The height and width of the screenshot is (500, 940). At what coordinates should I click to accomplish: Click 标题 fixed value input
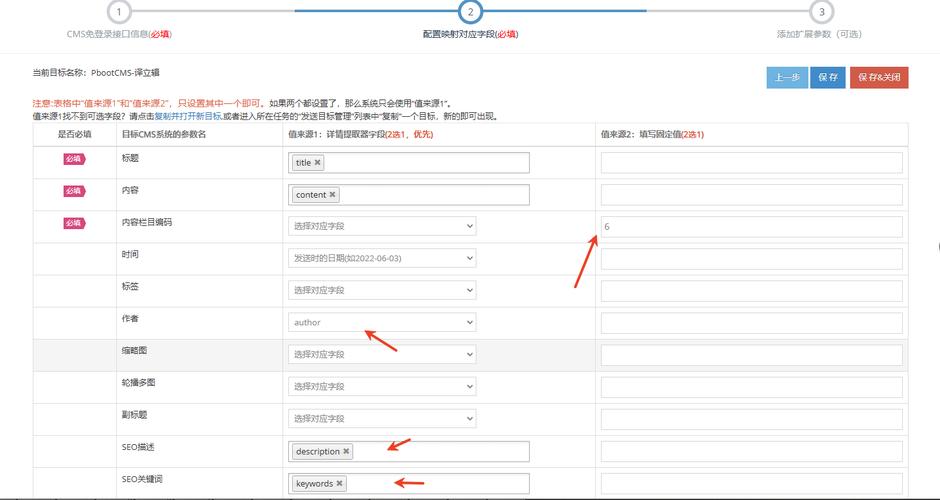click(x=752, y=162)
